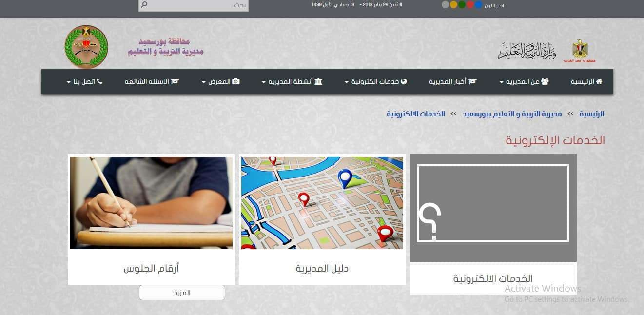The image size is (644, 315).
Task: Click the المزيد button
Action: click(x=182, y=293)
